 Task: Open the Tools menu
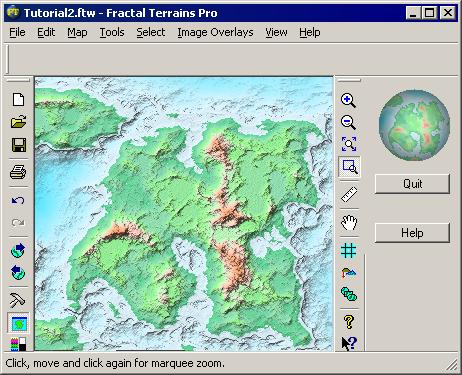pyautogui.click(x=112, y=32)
